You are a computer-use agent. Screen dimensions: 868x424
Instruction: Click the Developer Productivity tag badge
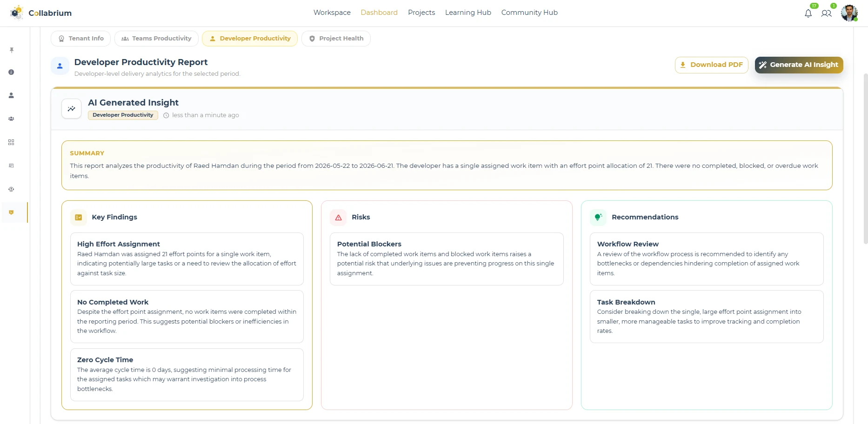[123, 115]
